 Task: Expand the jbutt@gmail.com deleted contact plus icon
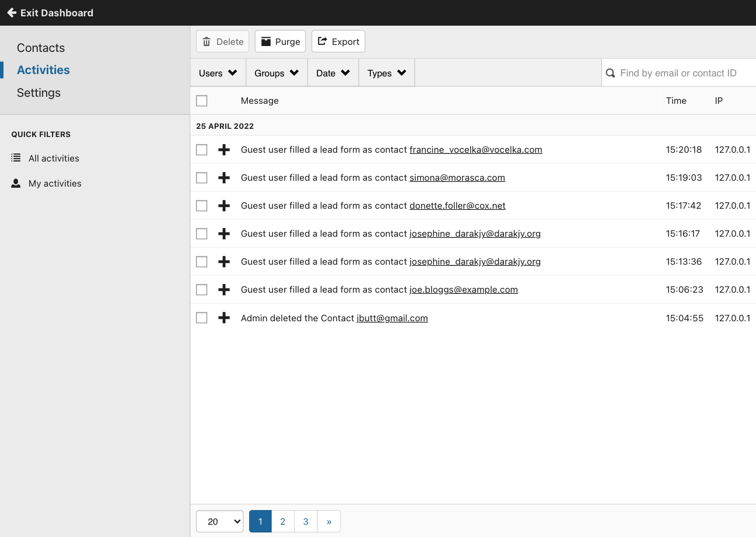pos(224,318)
